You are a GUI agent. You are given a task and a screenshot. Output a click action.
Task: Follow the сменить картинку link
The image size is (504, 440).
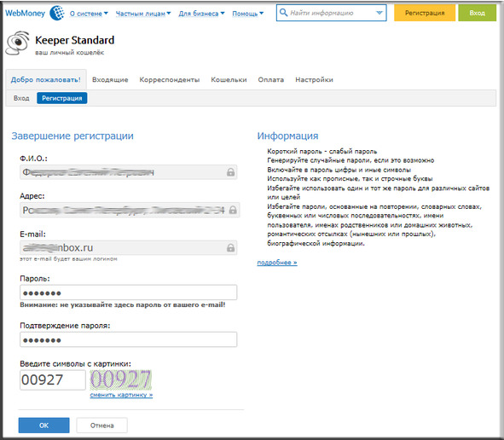pyautogui.click(x=121, y=395)
